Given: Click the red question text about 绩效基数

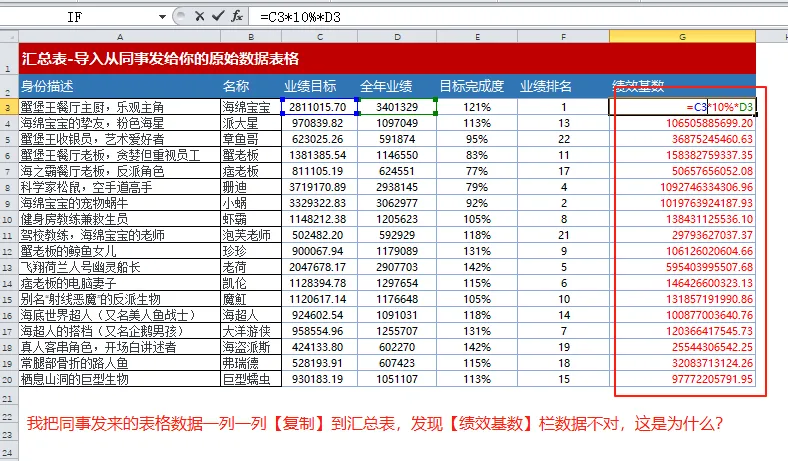Looking at the screenshot, I should (375, 423).
